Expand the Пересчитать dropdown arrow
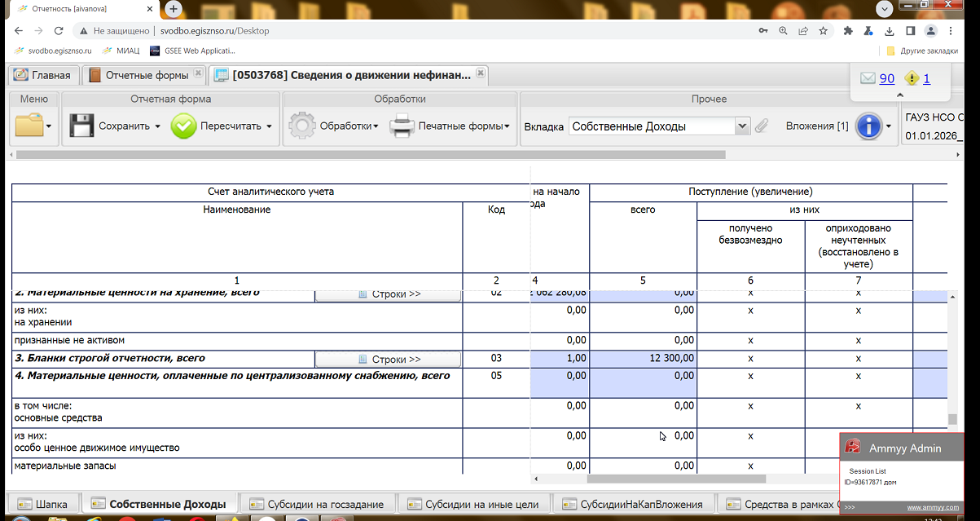The image size is (980, 521). pos(269,126)
